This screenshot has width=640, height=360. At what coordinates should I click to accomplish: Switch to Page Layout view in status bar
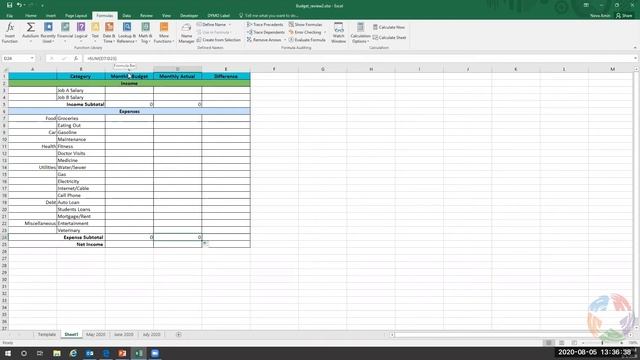click(562, 343)
